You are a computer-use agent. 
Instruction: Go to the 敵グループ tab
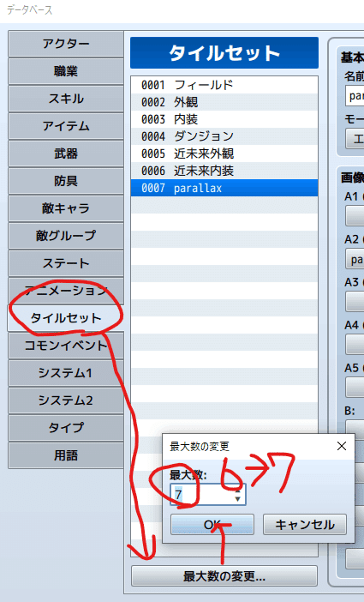tap(66, 236)
